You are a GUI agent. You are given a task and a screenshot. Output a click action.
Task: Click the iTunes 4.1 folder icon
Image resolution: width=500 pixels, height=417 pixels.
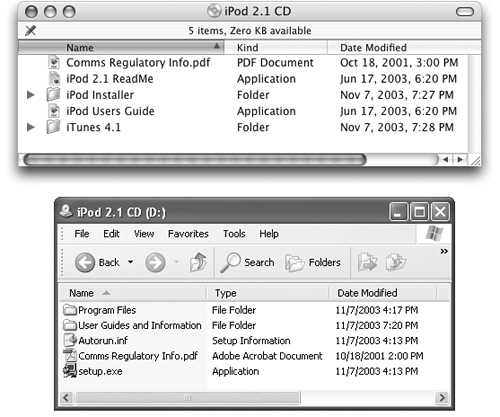click(53, 127)
